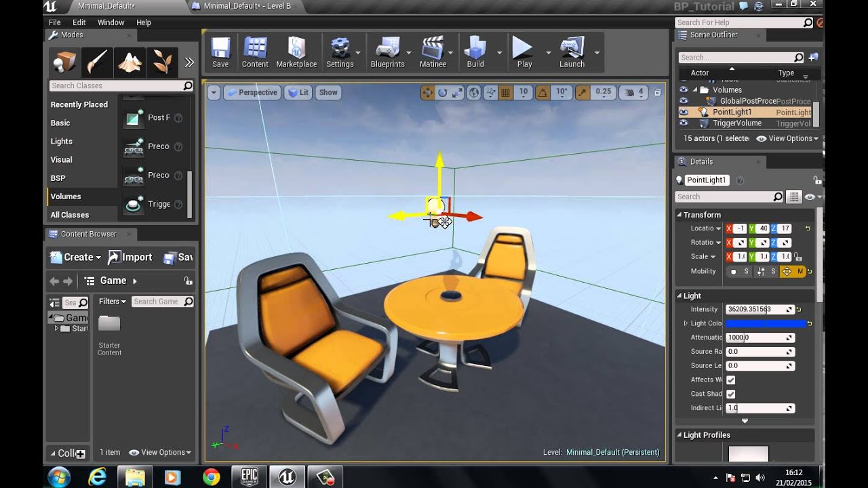
Task: Open Content Browser View Options
Action: 160,452
